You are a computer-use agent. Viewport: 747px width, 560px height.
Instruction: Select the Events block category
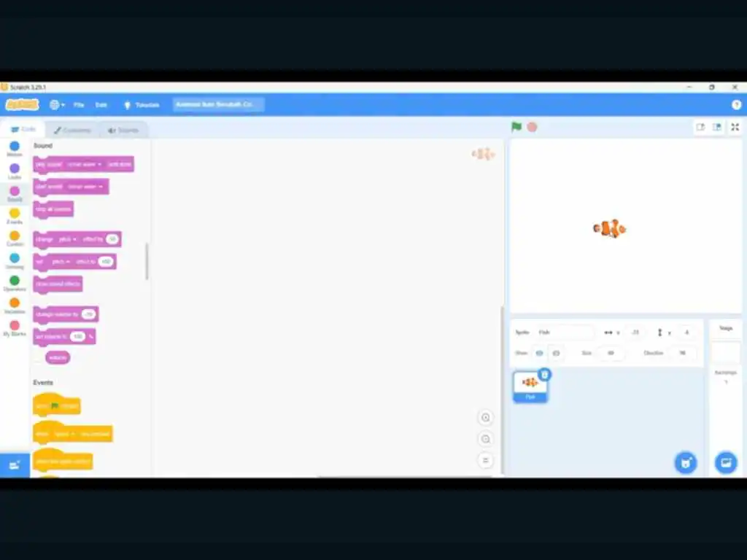click(x=15, y=216)
